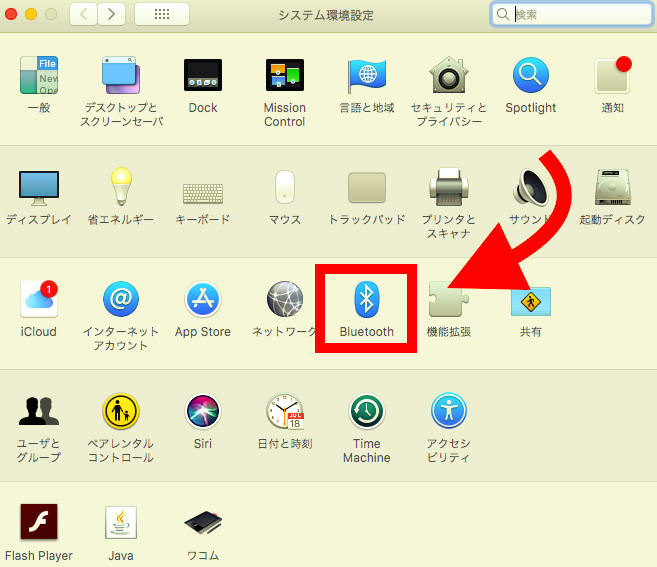Screen dimensions: 657x567
Task: Open 通知 (Notifications) preferences
Action: click(x=613, y=75)
